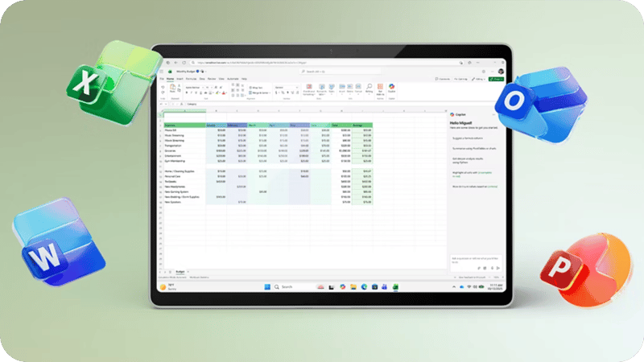Click 'Suggest a formula column' Copilot suggestion
This screenshot has height=362, width=644.
click(x=468, y=138)
